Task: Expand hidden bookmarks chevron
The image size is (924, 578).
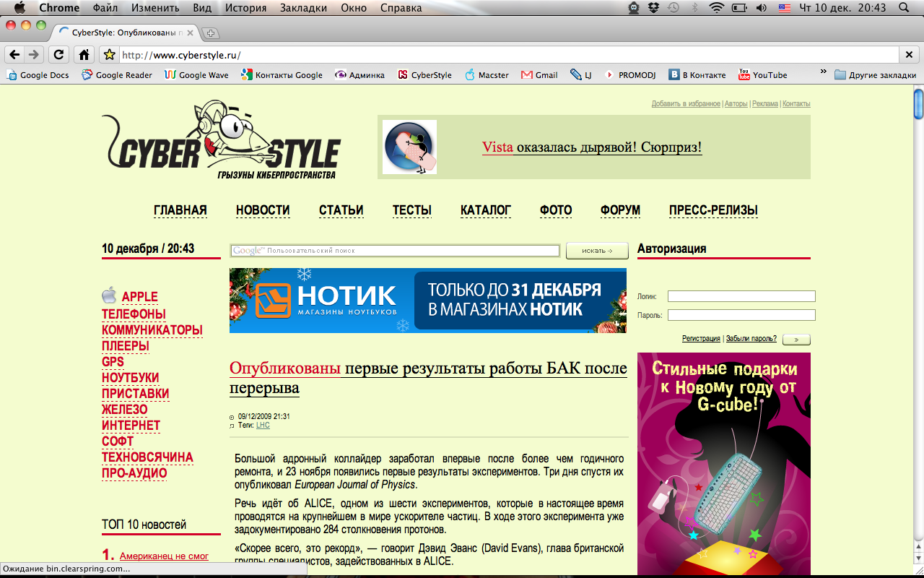Action: point(823,72)
